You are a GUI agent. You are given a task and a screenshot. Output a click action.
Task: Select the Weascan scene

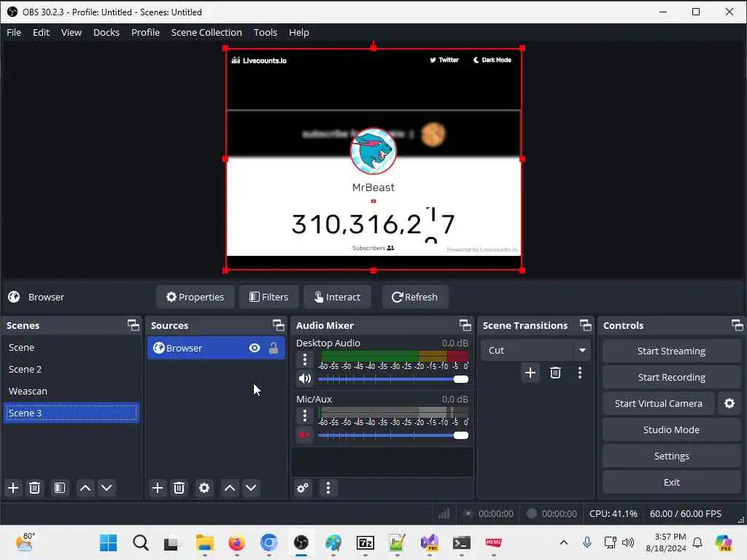click(71, 392)
